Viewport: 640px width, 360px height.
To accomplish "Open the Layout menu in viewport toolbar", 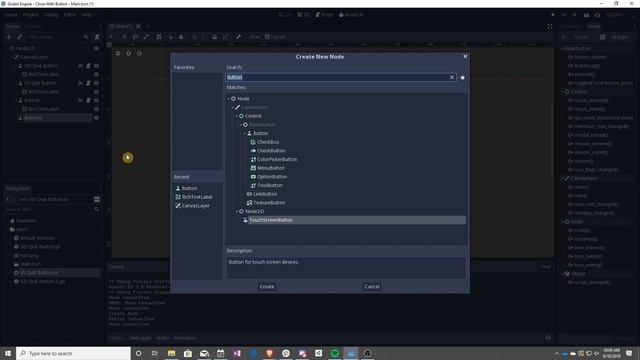I will [275, 37].
